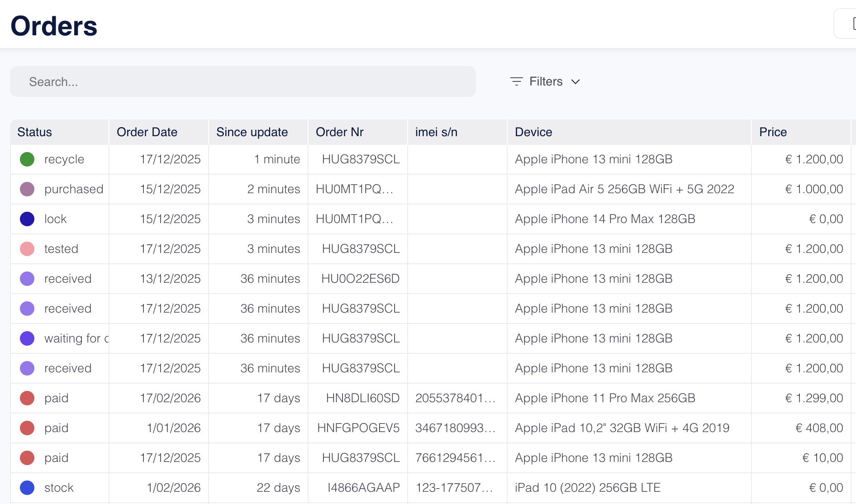Click the blue stock status dot
The height and width of the screenshot is (504, 856).
[27, 488]
